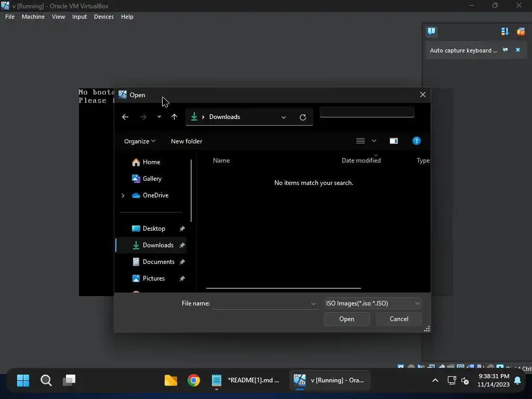The width and height of the screenshot is (532, 399).
Task: Open Pictures in the sidebar
Action: (x=153, y=278)
